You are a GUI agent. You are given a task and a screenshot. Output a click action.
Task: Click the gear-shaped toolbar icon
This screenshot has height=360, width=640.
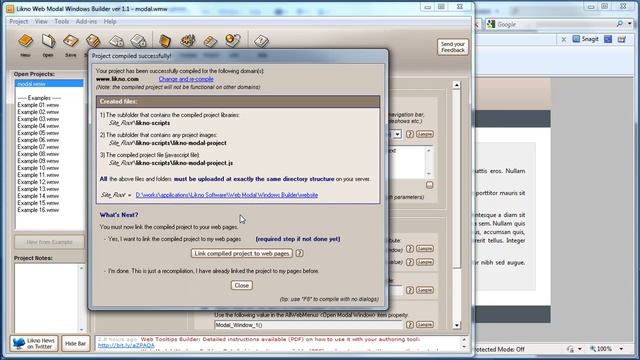pyautogui.click(x=188, y=41)
